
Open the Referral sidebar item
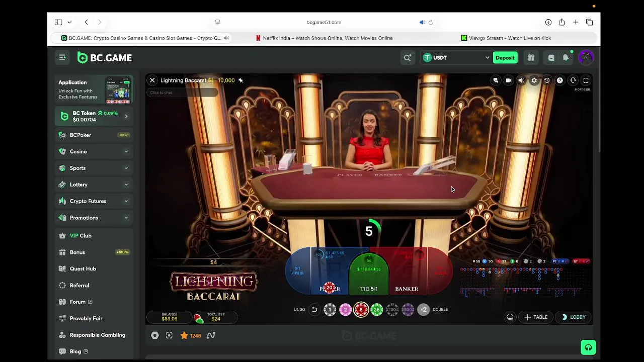[94, 286]
